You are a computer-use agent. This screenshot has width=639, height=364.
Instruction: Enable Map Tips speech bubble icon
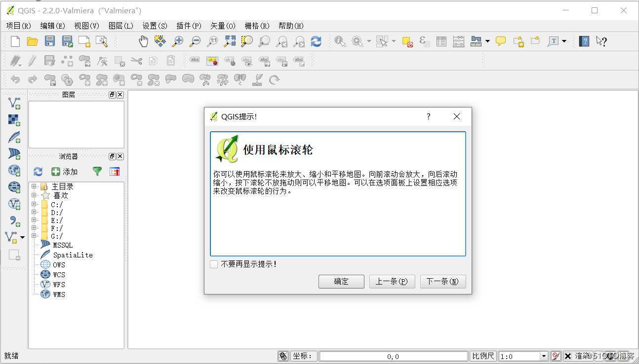pyautogui.click(x=501, y=41)
